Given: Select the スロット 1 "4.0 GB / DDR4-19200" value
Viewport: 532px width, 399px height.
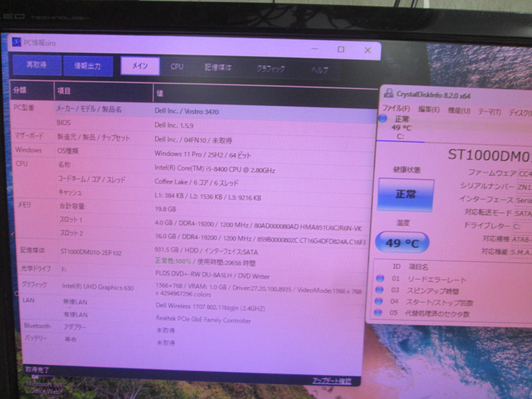Looking at the screenshot, I should [x=258, y=225].
